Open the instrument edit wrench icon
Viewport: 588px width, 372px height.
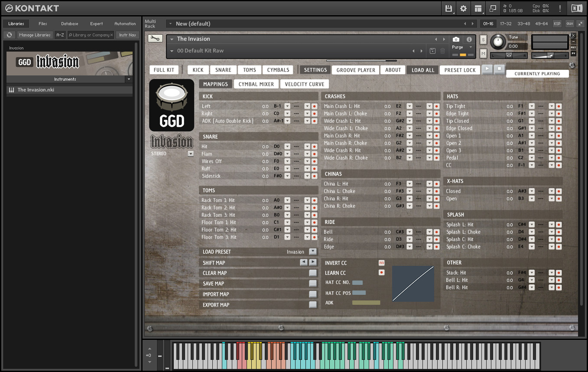(x=155, y=38)
